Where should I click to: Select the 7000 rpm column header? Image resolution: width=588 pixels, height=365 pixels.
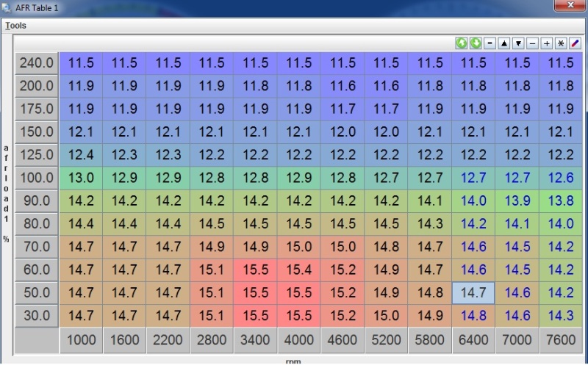click(x=517, y=340)
